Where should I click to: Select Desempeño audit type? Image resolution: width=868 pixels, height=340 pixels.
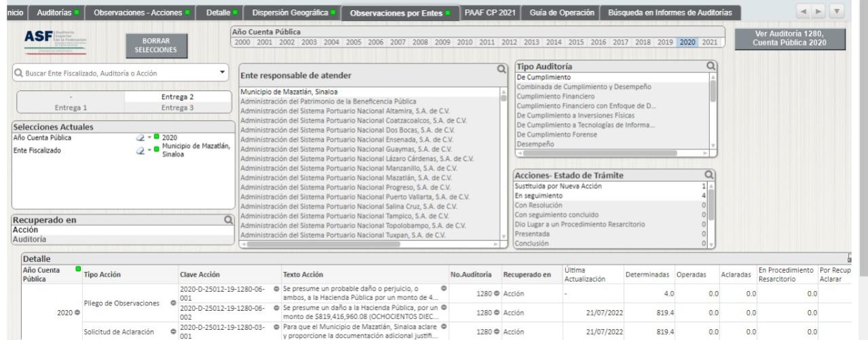pyautogui.click(x=611, y=144)
